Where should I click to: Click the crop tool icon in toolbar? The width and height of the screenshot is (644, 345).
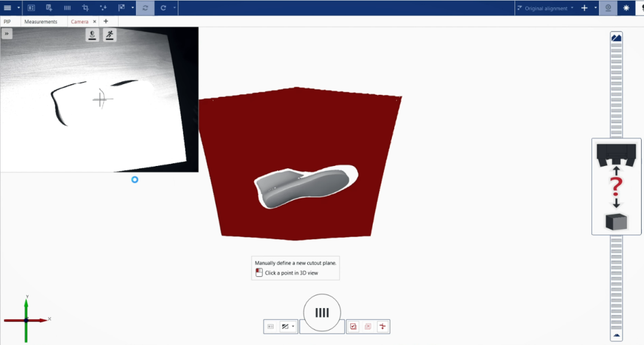85,8
